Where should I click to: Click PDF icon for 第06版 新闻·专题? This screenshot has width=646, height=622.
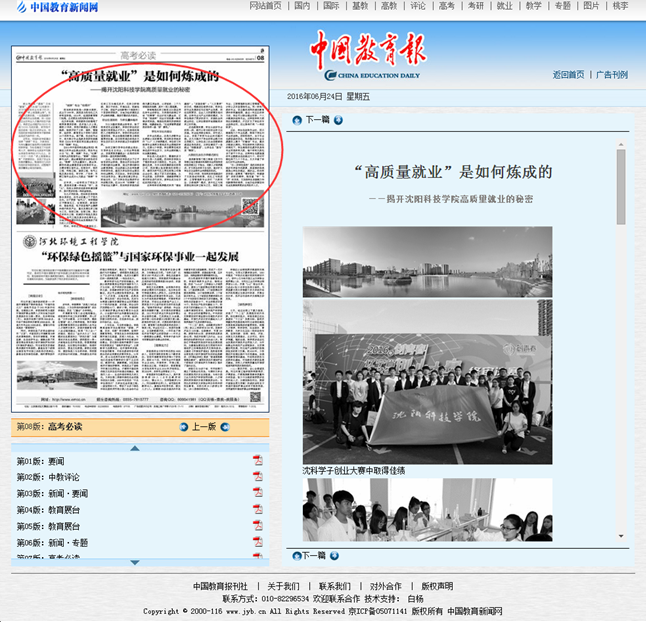coord(257,542)
